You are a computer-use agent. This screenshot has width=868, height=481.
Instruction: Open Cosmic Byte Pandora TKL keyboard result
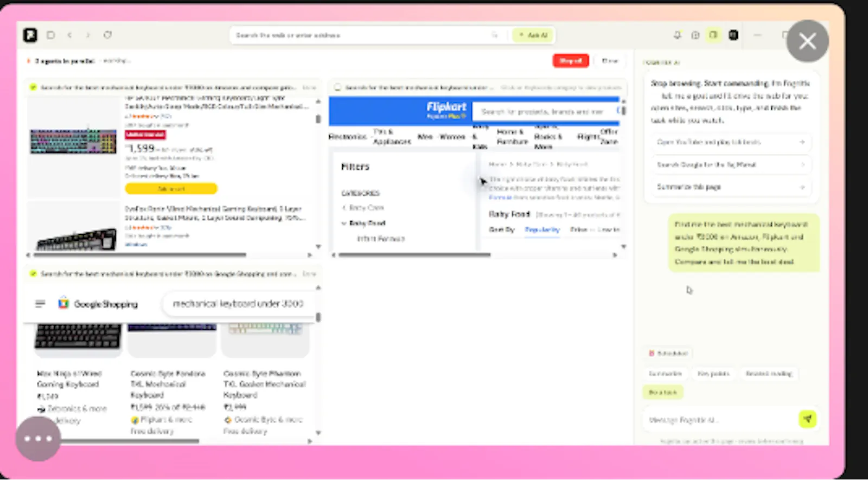click(168, 384)
